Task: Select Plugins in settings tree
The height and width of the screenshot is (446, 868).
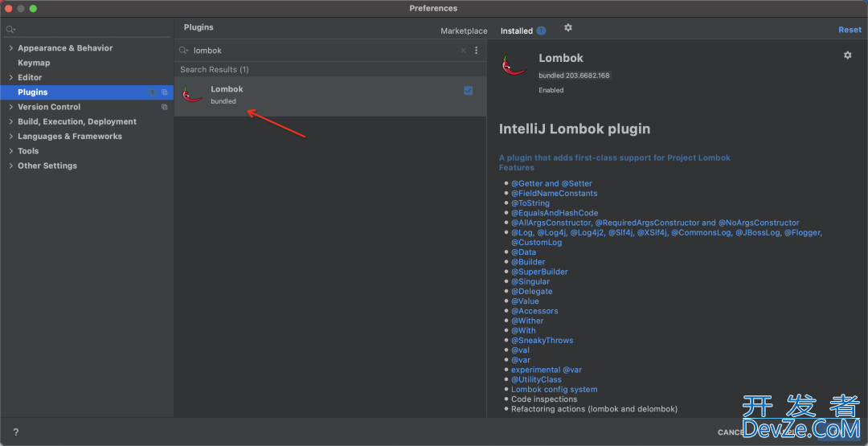Action: [x=33, y=92]
